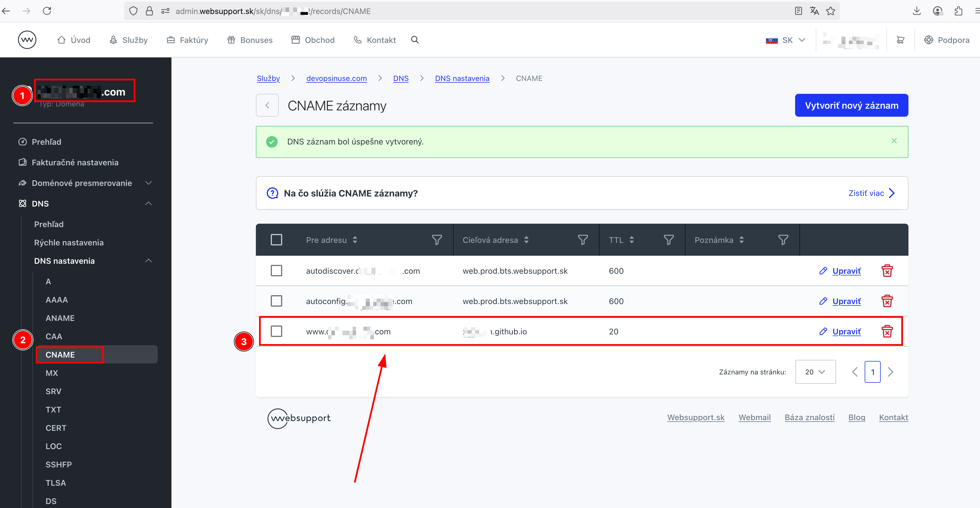Open the filter icon in Pre adresu column
980x508 pixels.
click(437, 240)
